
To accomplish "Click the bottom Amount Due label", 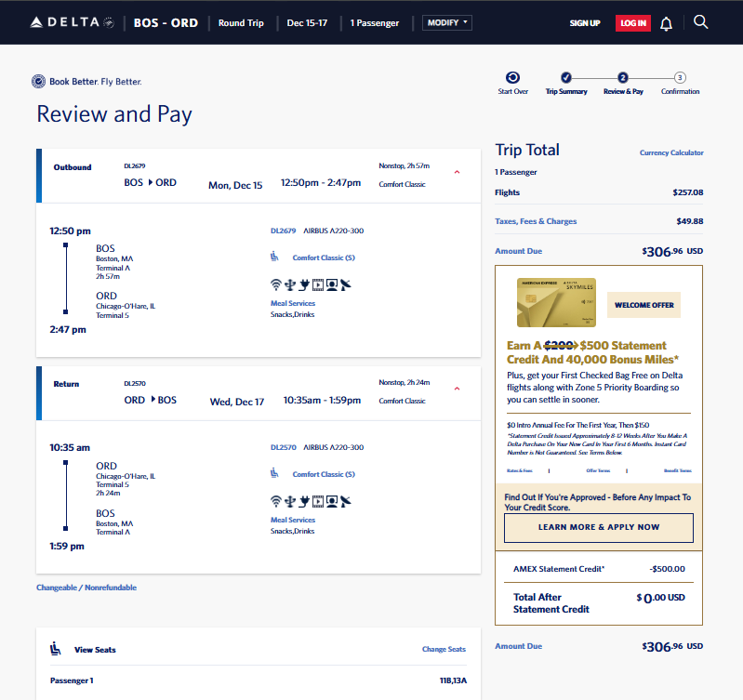I will (518, 646).
